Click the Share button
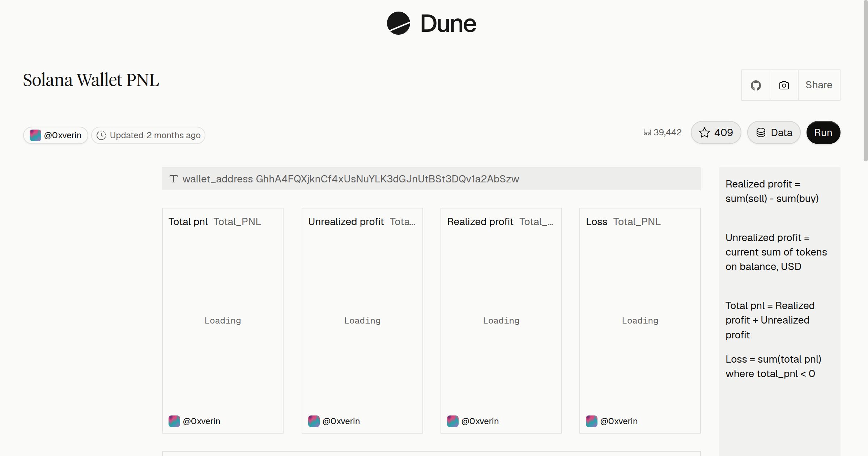 tap(819, 85)
